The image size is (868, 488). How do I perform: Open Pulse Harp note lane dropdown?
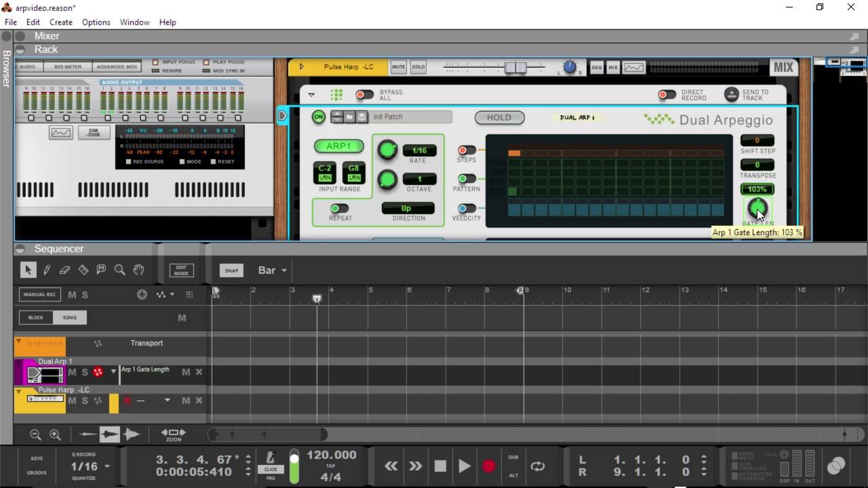tap(167, 401)
